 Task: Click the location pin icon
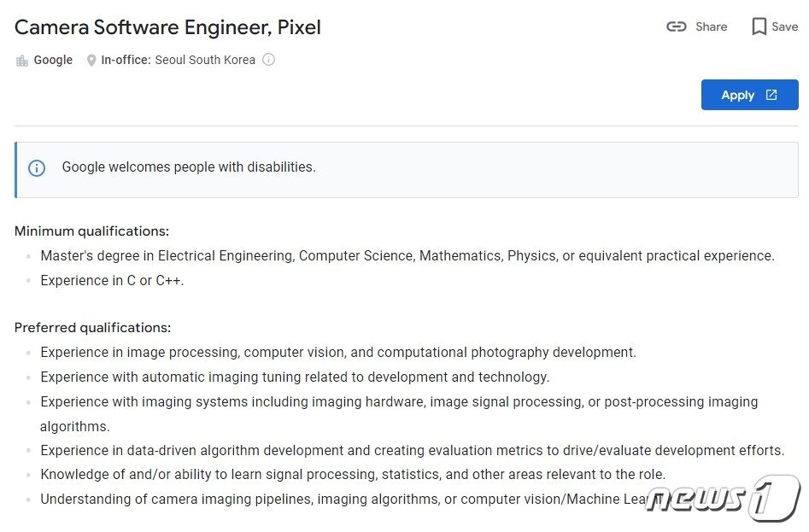[x=91, y=61]
